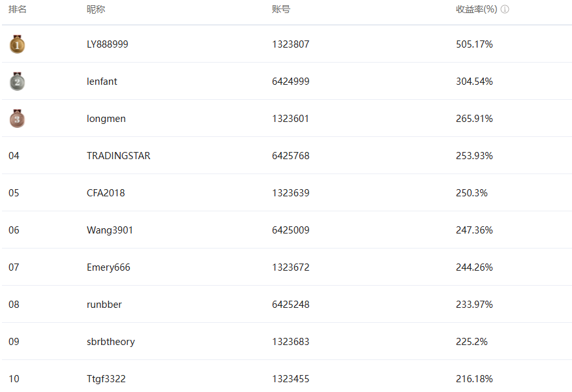Click the gold first-place medal icon
The width and height of the screenshot is (572, 392).
17,44
